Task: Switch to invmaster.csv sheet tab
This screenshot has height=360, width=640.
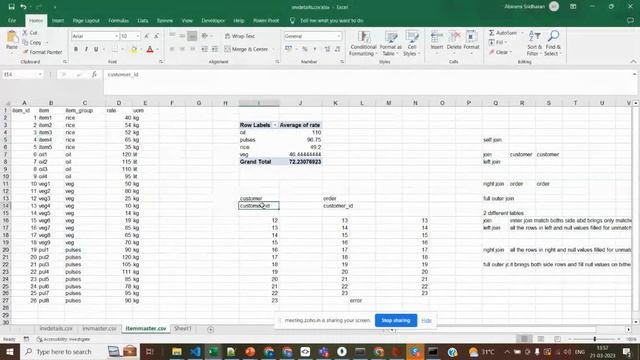Action: tap(99, 328)
